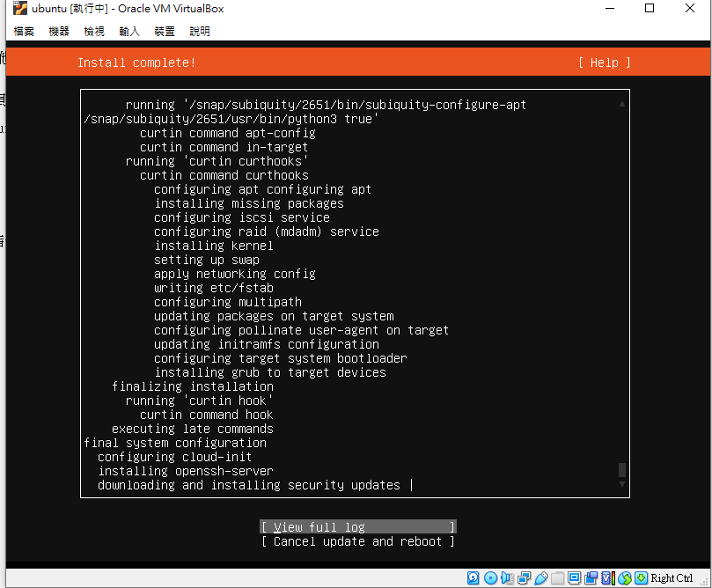Click the USB devices status icon
712x588 pixels.
pos(540,577)
